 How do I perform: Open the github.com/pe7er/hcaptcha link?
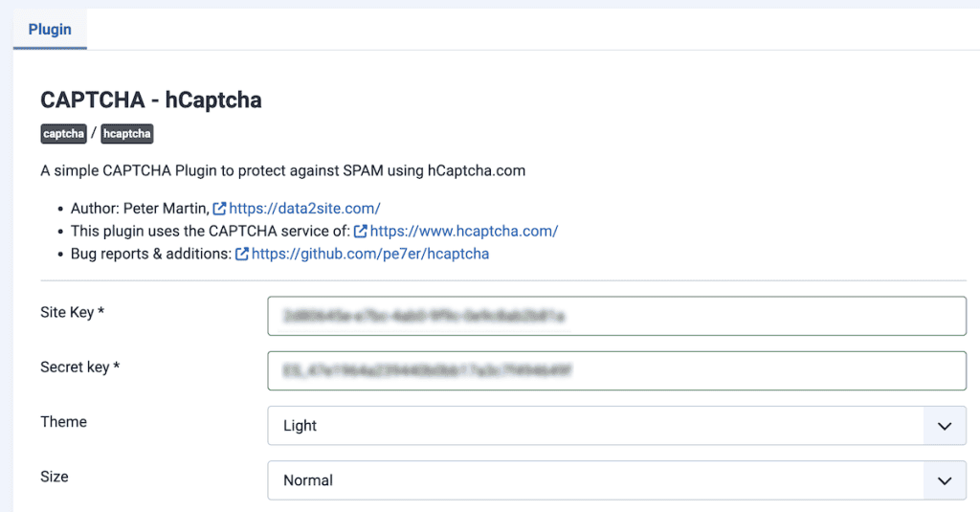[370, 254]
